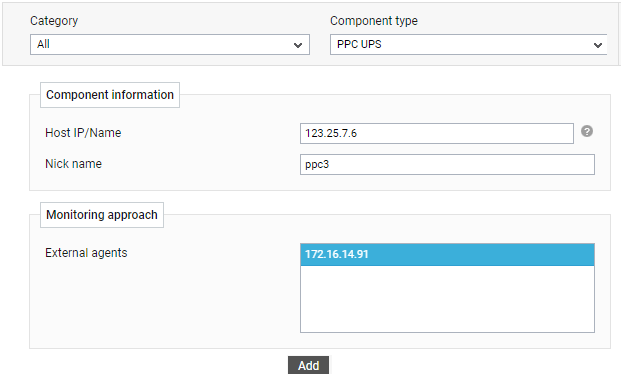Click the Component information section heading

coord(110,95)
